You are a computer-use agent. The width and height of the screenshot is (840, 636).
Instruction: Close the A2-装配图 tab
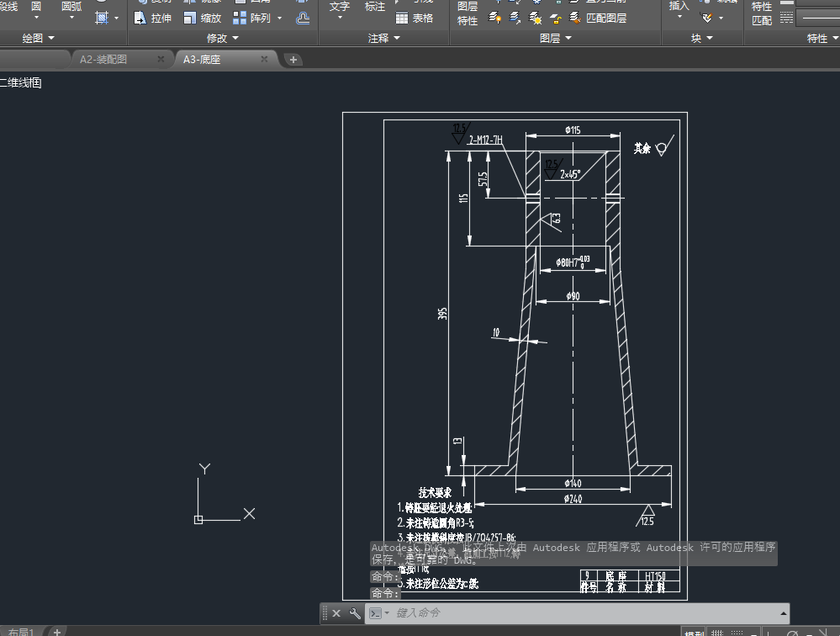(161, 59)
